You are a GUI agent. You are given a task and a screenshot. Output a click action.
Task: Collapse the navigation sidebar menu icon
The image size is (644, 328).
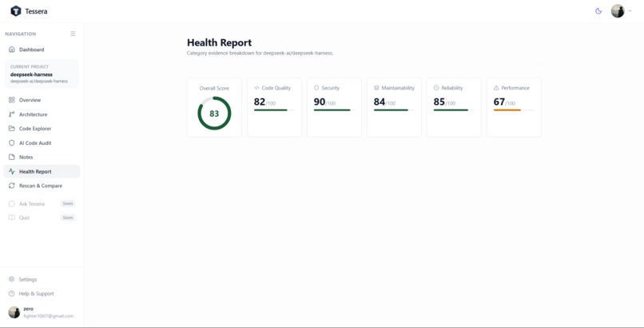[73, 34]
